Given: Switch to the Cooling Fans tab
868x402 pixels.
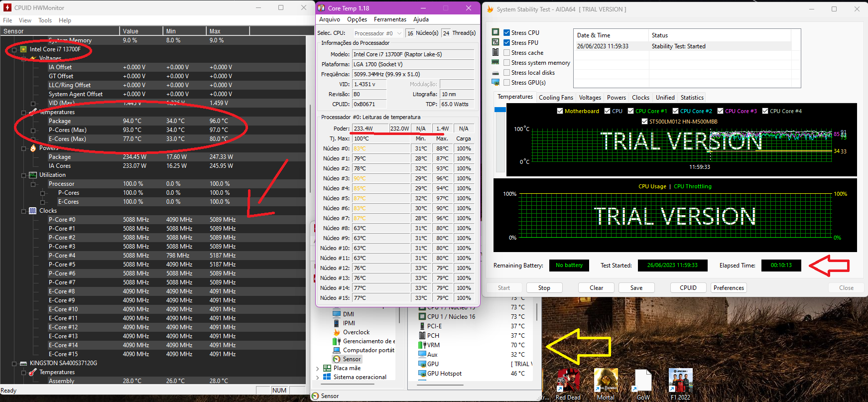Looking at the screenshot, I should [556, 98].
